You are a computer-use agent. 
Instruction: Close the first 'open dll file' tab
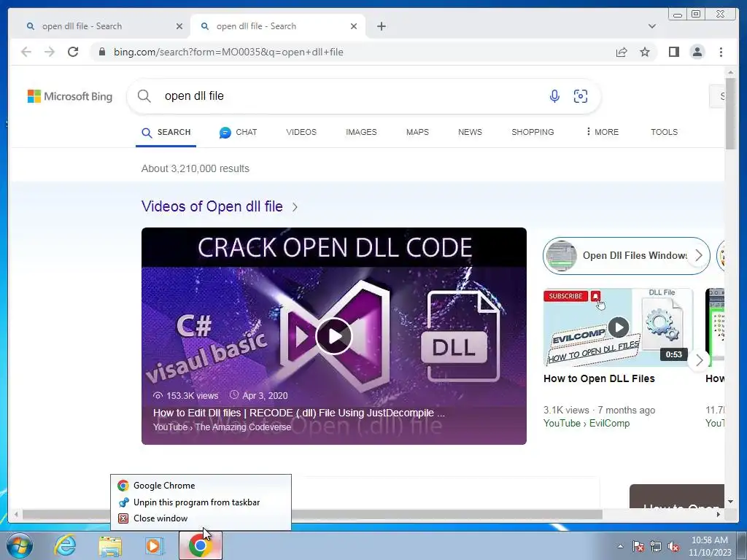(x=179, y=26)
